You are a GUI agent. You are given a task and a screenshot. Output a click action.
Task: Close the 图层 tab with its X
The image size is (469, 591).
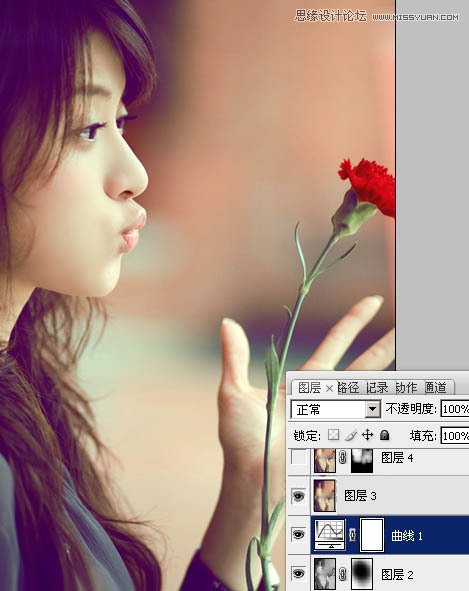(330, 388)
